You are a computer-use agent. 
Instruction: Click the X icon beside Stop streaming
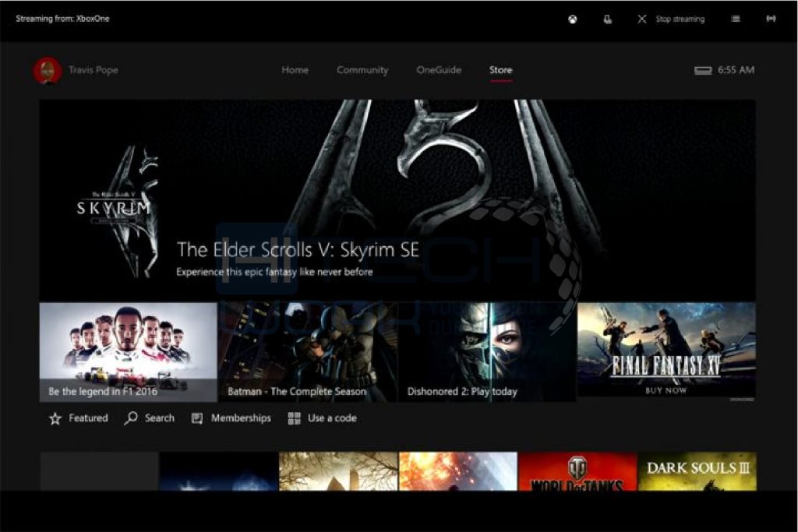(x=642, y=19)
